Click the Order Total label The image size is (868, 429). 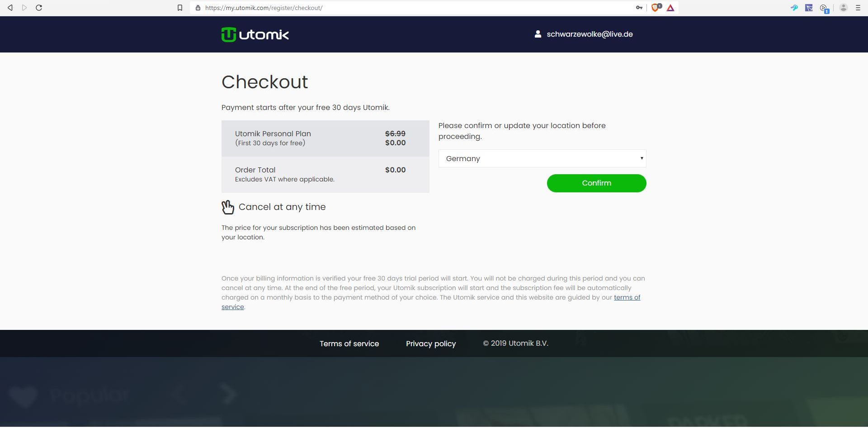pos(255,170)
